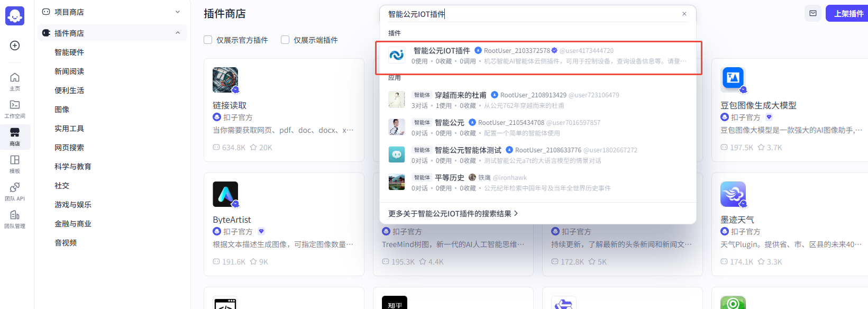Open 豆包图像生成大模型 plugin icon
Screen dimensions: 868x309
click(x=733, y=80)
